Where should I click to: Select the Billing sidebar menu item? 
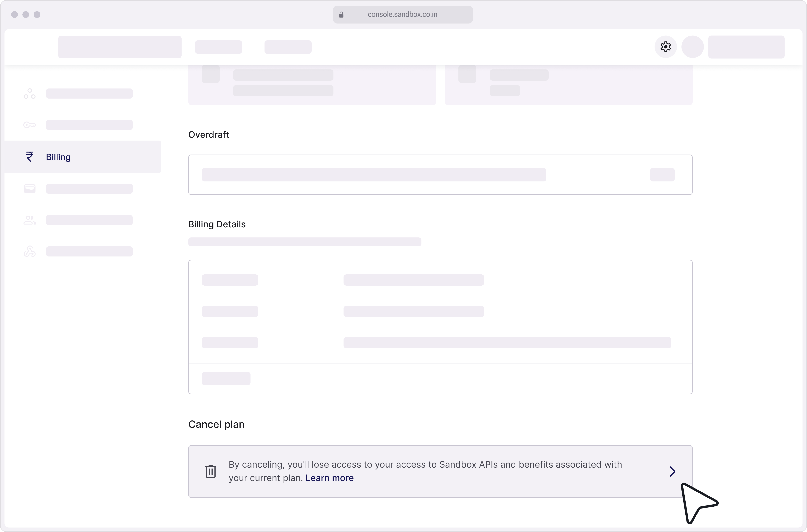[83, 157]
